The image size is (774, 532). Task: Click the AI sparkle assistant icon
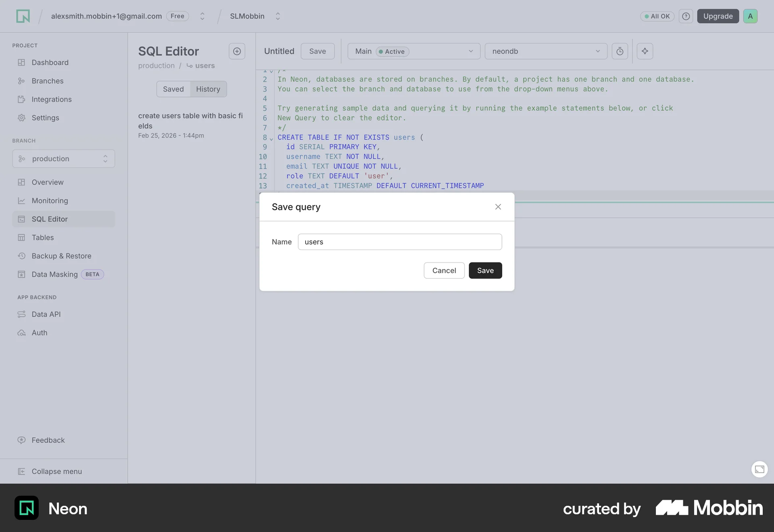pos(645,51)
